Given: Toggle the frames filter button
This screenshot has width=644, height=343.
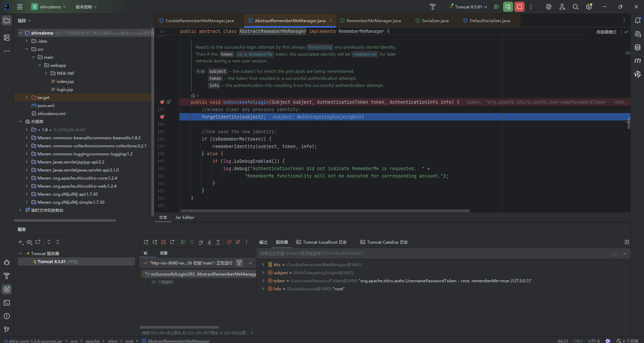Looking at the screenshot, I should (239, 263).
